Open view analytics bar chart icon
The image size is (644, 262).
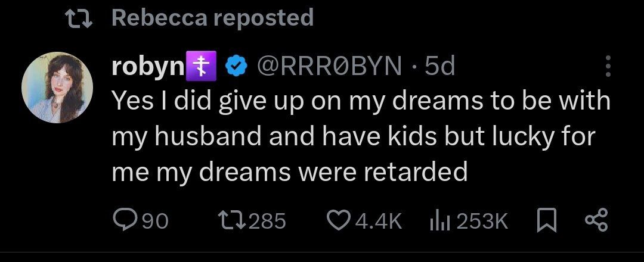pos(439,221)
